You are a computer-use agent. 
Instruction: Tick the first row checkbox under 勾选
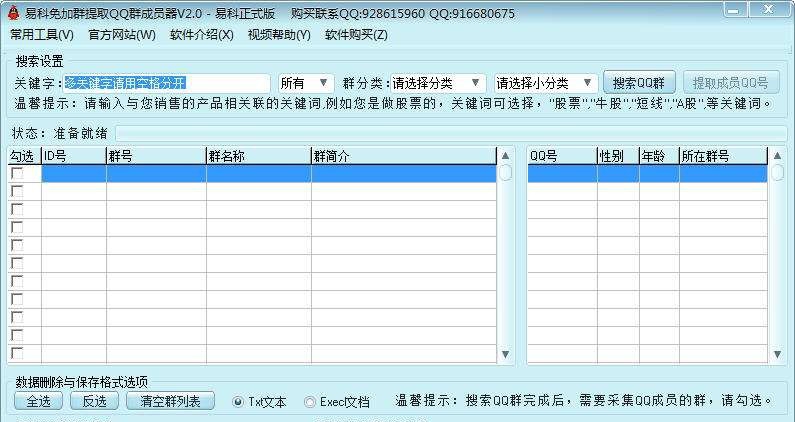coord(17,173)
